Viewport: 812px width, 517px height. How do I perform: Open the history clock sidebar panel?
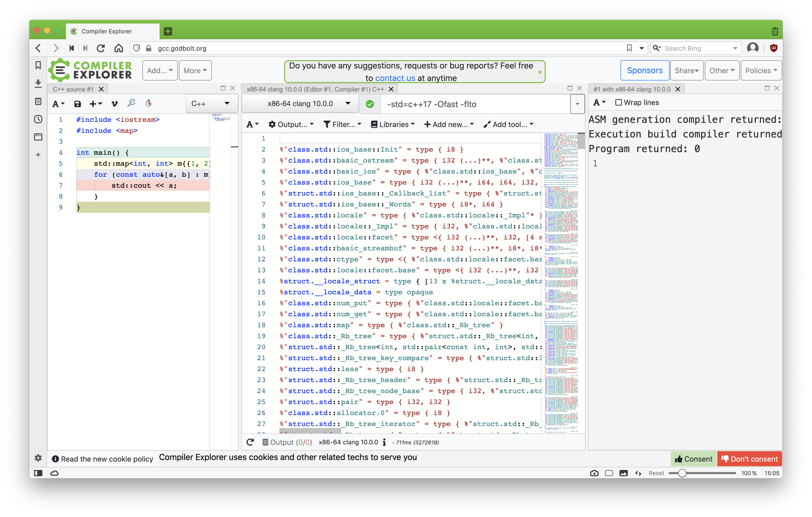[x=38, y=119]
